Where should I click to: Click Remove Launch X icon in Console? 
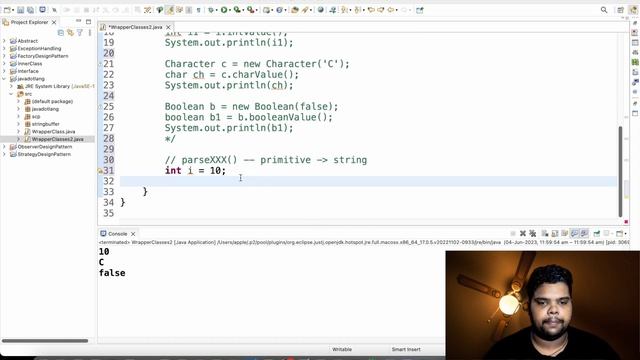(x=523, y=233)
